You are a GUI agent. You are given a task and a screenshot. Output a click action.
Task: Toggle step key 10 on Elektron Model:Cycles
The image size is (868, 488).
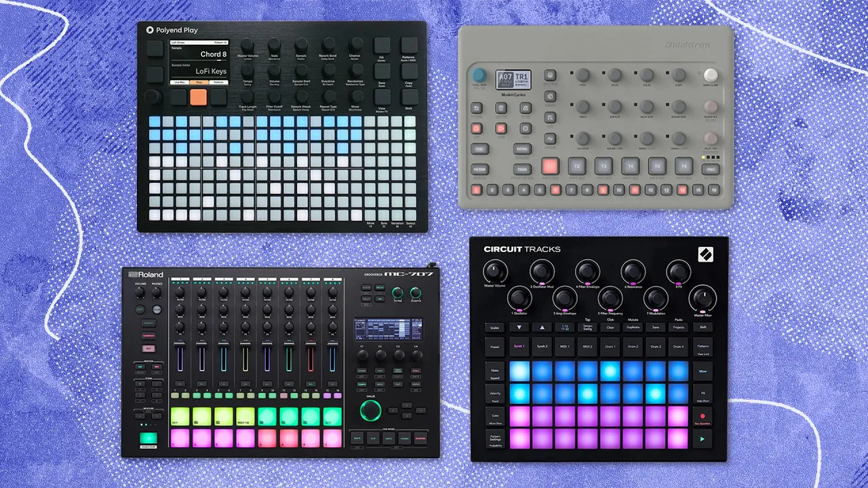pyautogui.click(x=618, y=190)
